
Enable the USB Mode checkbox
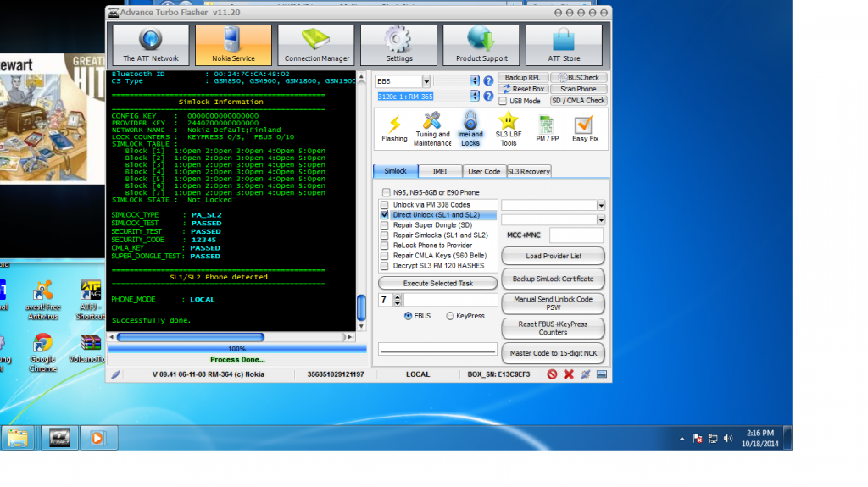(504, 101)
